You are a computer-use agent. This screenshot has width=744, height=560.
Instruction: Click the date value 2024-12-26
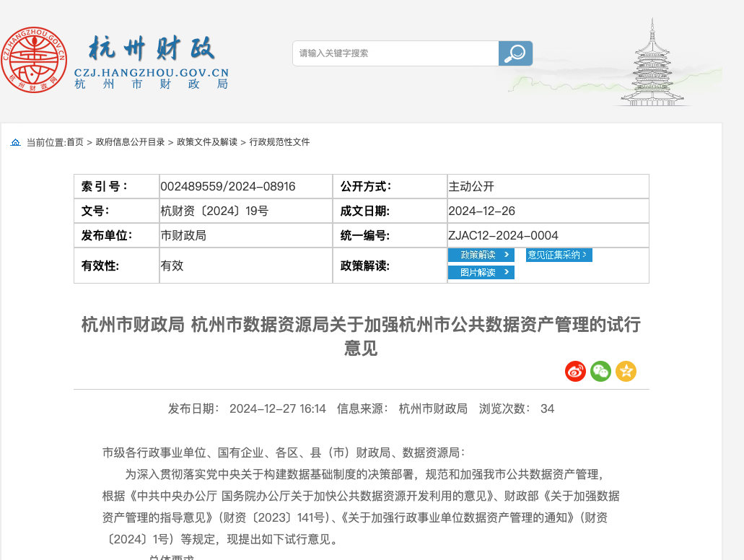coord(481,211)
